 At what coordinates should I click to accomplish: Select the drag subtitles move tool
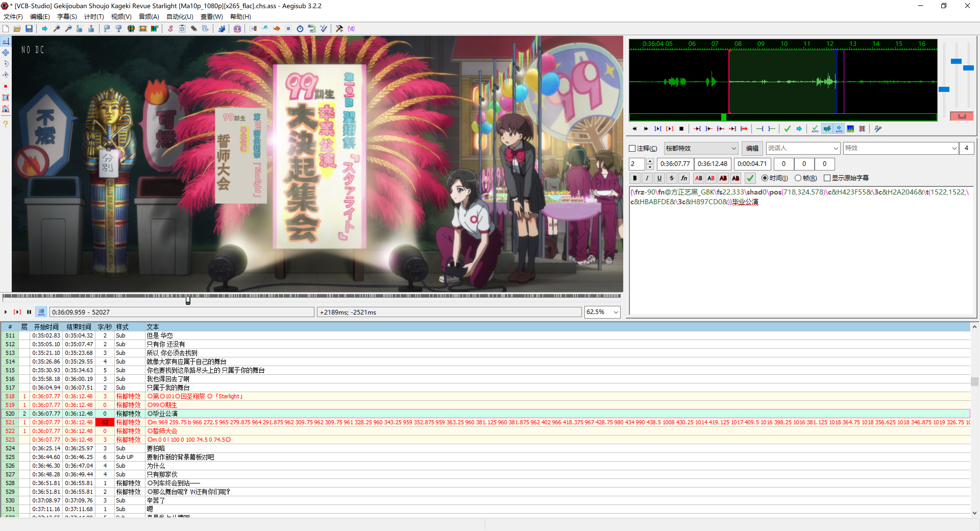6,53
